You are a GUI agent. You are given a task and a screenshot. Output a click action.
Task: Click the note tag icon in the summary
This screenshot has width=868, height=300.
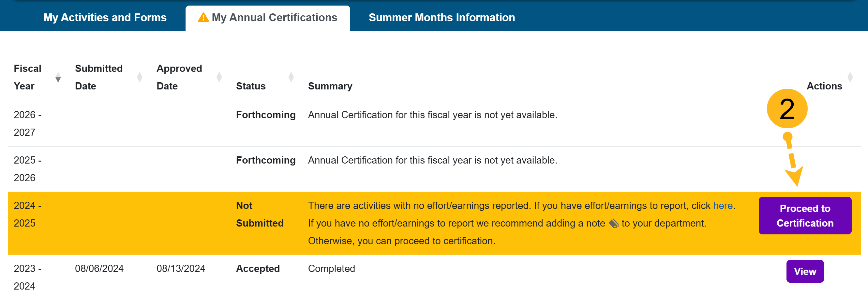click(x=614, y=223)
